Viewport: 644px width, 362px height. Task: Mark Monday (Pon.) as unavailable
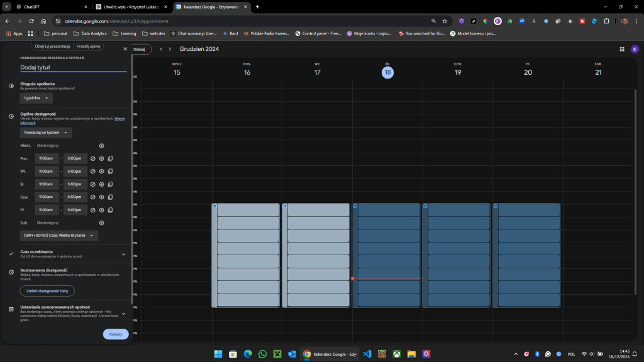pyautogui.click(x=92, y=158)
